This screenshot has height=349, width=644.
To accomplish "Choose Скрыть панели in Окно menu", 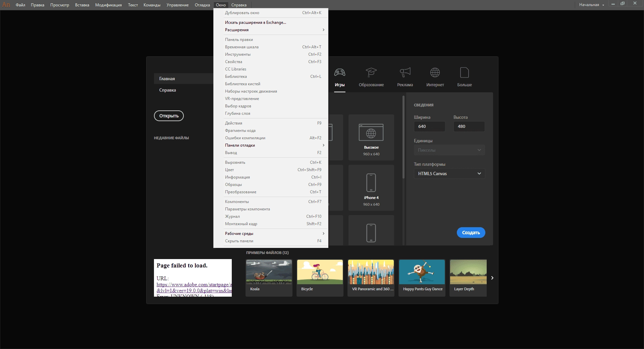I will [271, 241].
